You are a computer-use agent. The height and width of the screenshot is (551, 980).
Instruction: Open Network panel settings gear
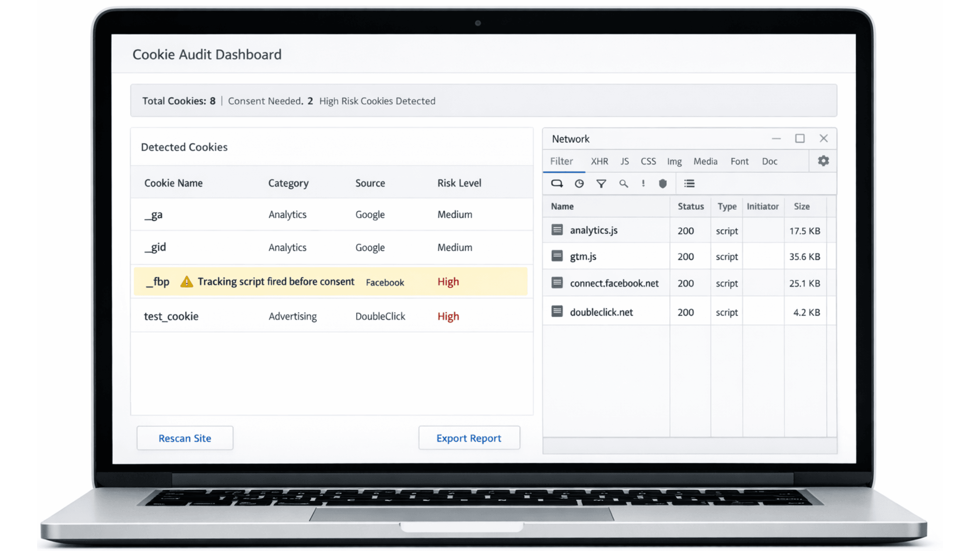[x=823, y=161]
